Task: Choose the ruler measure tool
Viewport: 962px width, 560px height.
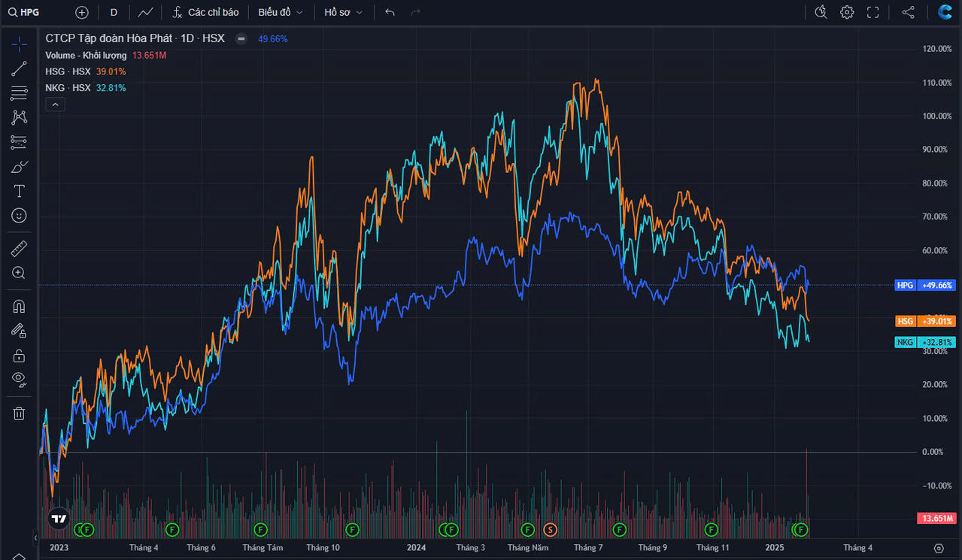Action: (x=19, y=248)
